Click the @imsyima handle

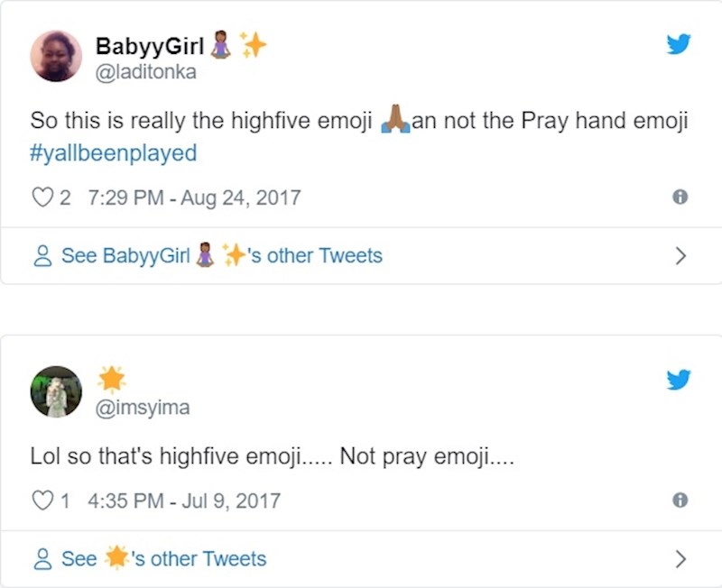(x=143, y=408)
